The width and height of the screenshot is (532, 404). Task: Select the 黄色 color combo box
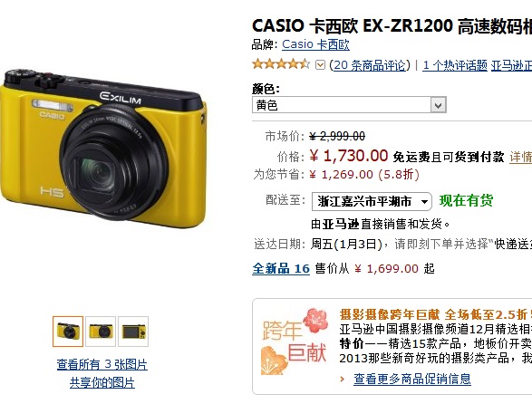(349, 105)
